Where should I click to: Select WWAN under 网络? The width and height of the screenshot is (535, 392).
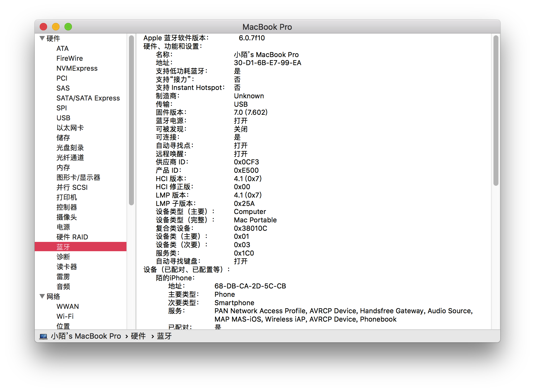(x=68, y=306)
